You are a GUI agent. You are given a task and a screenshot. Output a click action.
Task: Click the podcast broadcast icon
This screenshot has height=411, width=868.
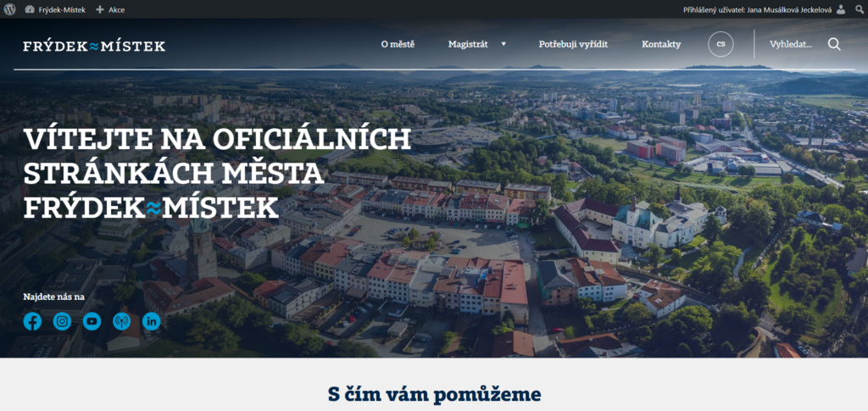pos(121,321)
